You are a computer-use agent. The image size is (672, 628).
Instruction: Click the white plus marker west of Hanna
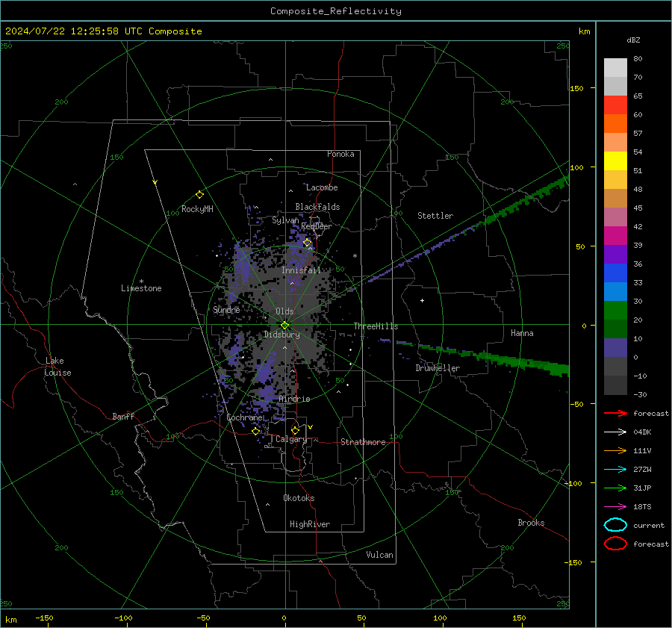422,300
